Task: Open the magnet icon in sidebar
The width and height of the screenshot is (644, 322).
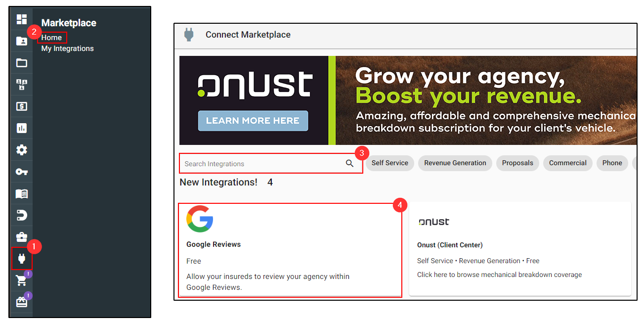Action: [x=22, y=215]
